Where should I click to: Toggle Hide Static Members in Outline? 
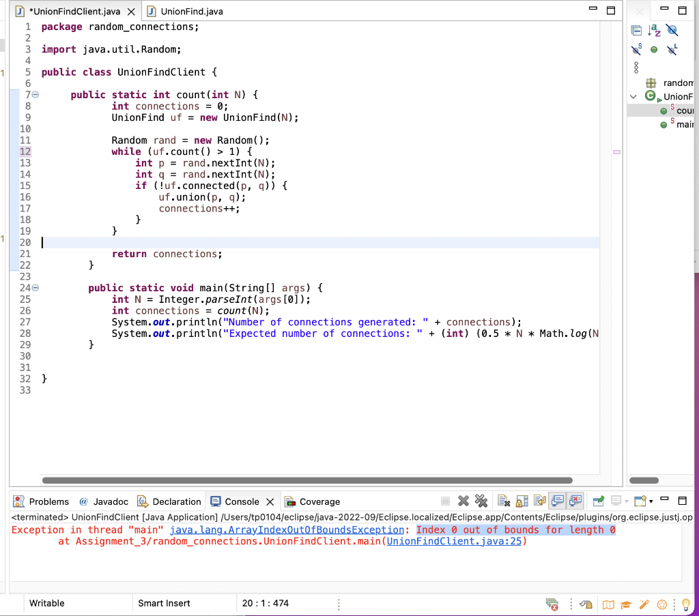click(x=636, y=49)
